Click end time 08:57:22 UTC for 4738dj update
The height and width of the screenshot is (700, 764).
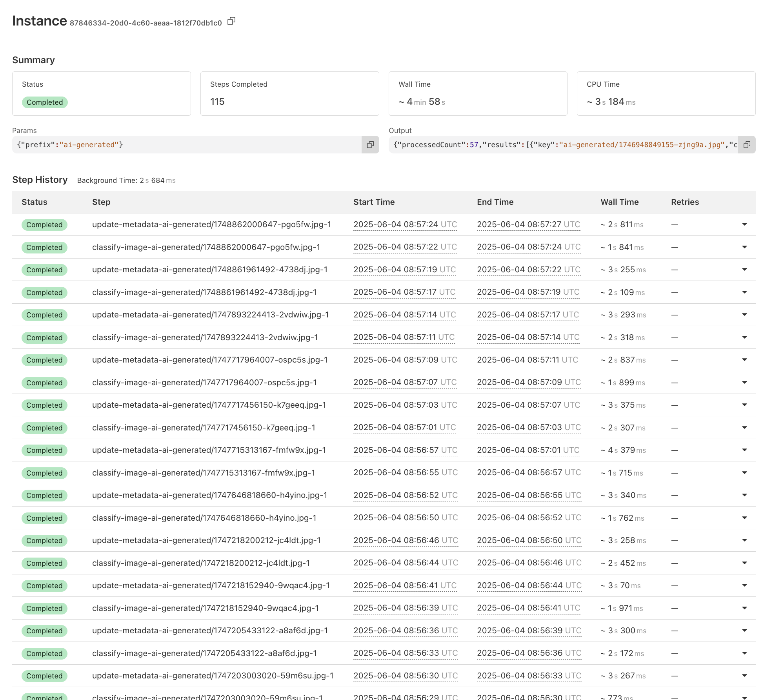[528, 270]
